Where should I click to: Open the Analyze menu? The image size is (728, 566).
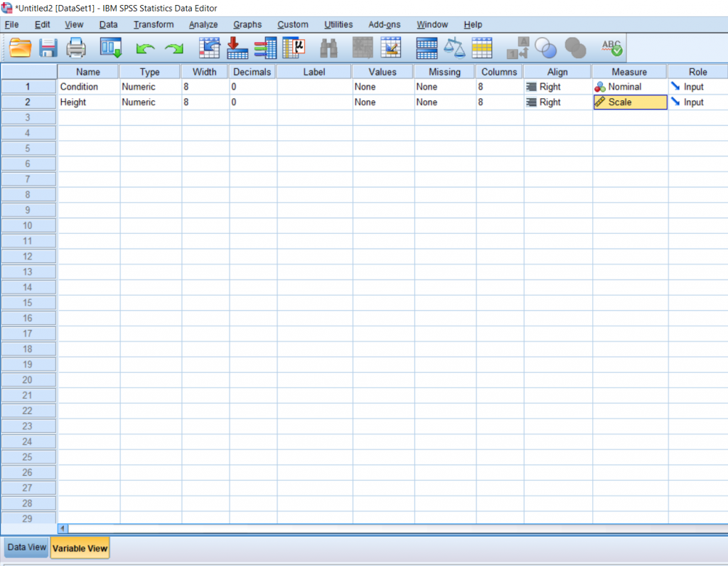pyautogui.click(x=203, y=24)
